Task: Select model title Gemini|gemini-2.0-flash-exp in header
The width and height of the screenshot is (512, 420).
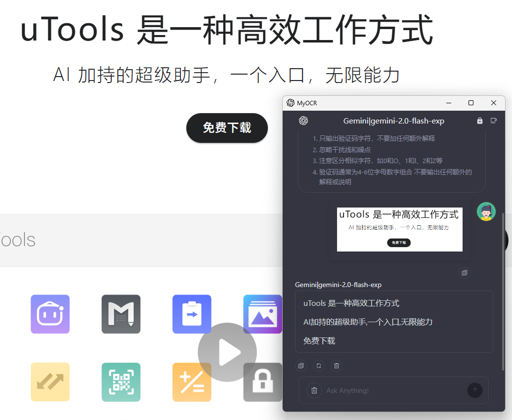Action: [393, 121]
